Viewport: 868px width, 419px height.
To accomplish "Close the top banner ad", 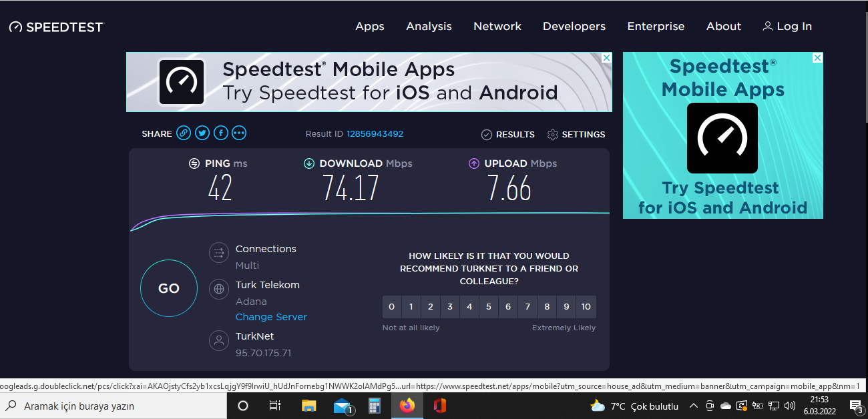I will click(x=606, y=58).
